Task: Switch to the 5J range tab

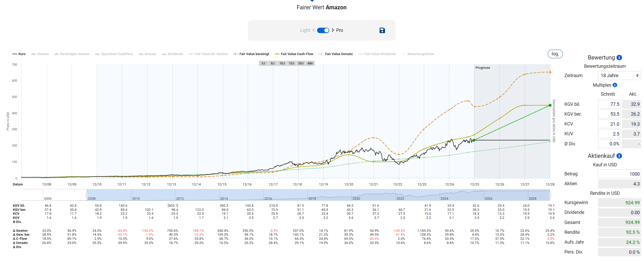Action: [263, 63]
